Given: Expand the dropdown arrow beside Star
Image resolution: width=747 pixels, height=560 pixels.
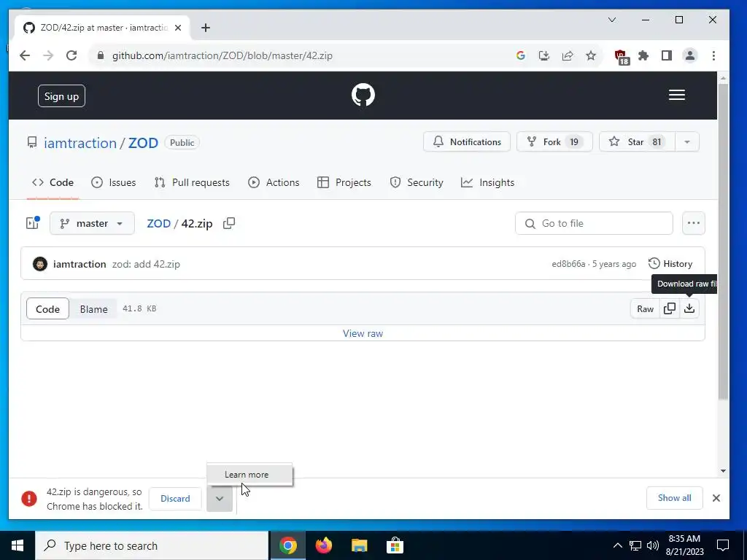Looking at the screenshot, I should [x=687, y=142].
